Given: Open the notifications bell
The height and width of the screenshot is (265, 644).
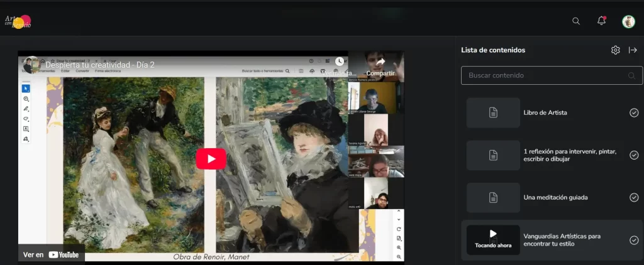Looking at the screenshot, I should coord(601,21).
